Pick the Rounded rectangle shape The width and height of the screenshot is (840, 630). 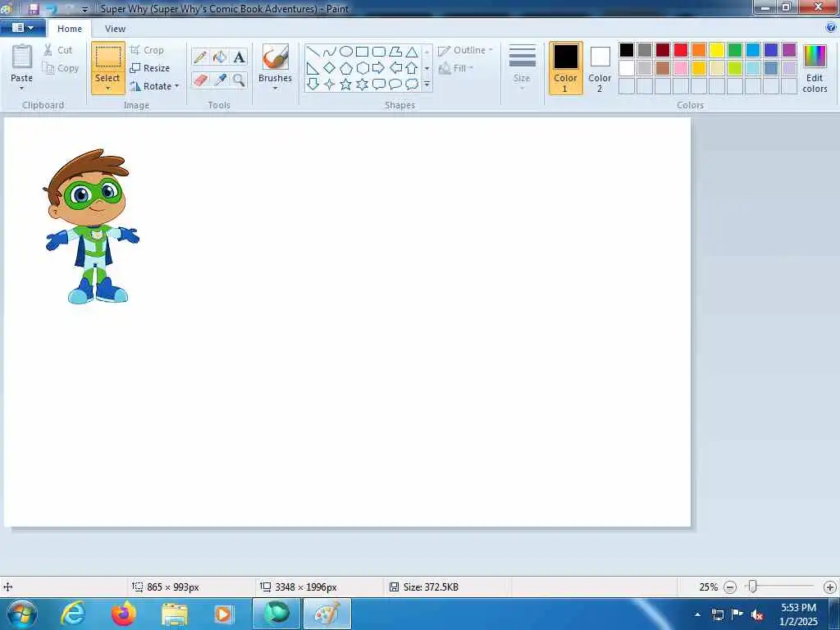click(379, 52)
